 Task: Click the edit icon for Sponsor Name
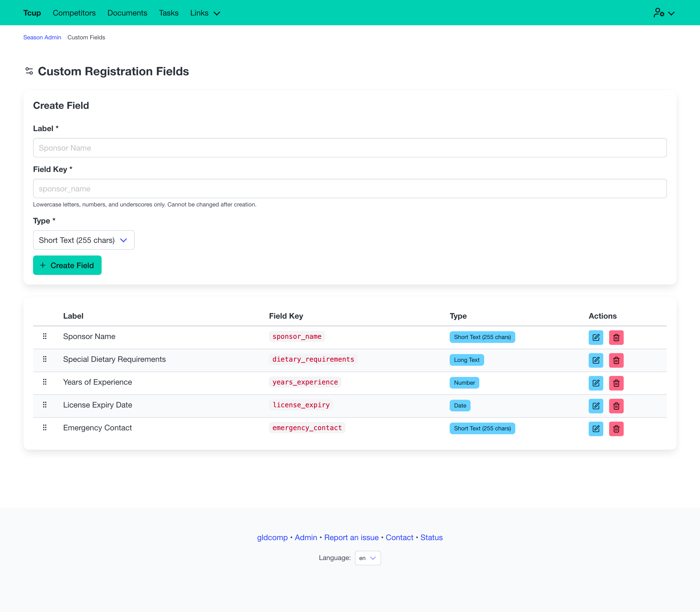(596, 337)
